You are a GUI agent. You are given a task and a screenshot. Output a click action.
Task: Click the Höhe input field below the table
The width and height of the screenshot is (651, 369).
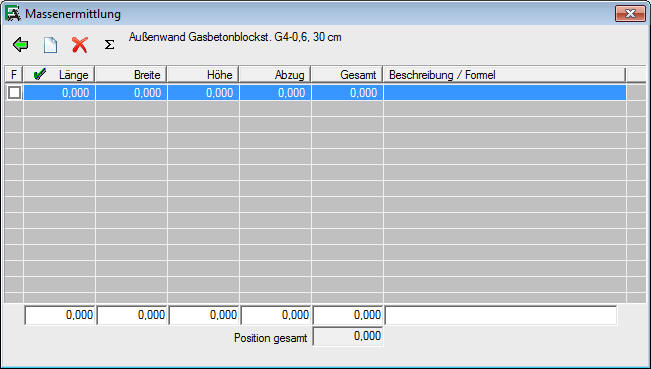(x=204, y=315)
